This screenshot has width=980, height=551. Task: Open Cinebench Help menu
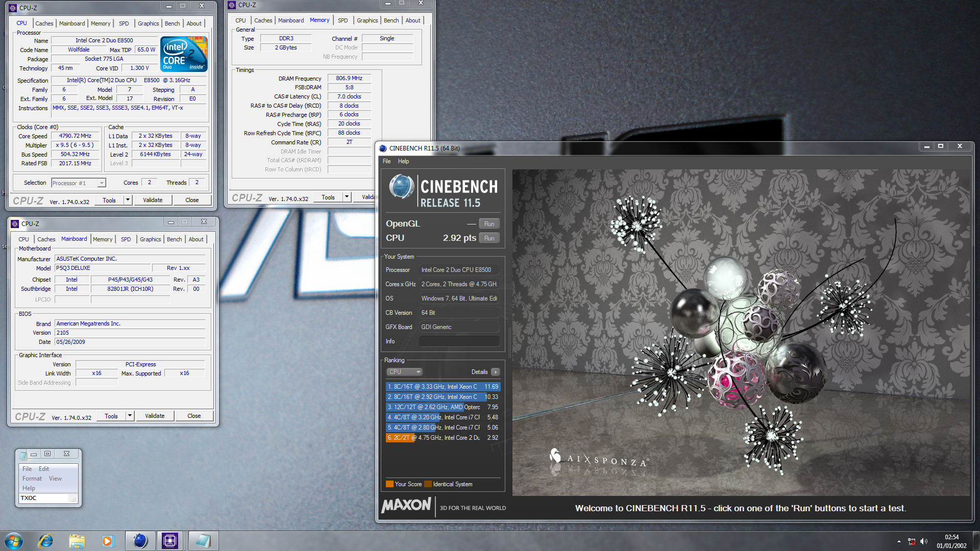point(403,161)
